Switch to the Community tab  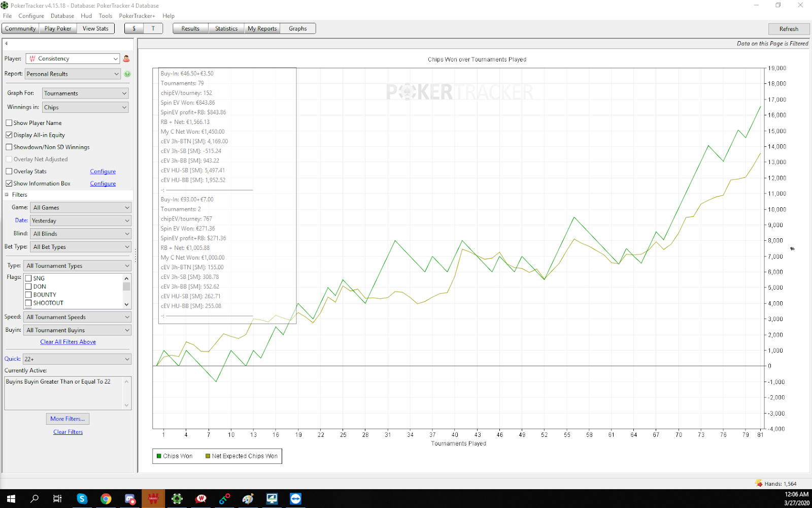(20, 28)
